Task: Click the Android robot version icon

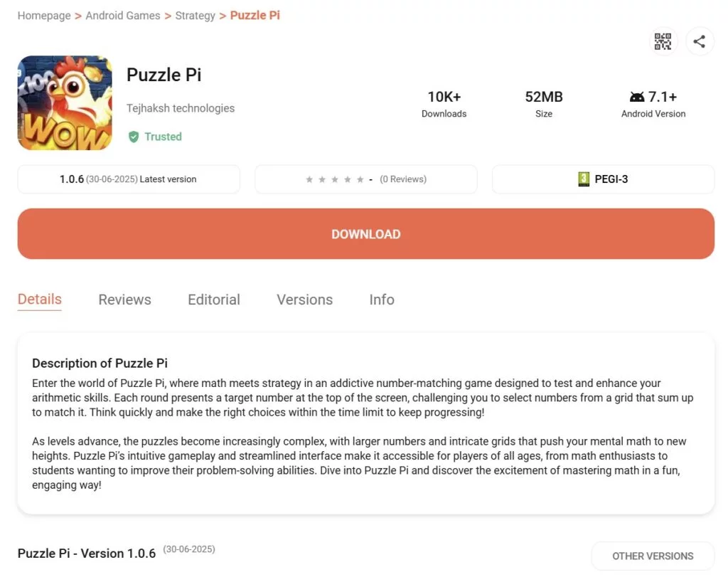Action: point(637,97)
